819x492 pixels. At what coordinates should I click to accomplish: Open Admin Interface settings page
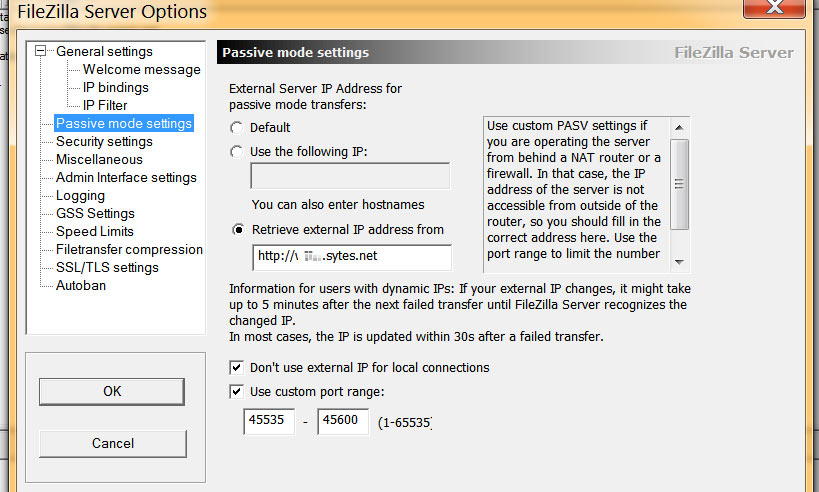tap(126, 178)
